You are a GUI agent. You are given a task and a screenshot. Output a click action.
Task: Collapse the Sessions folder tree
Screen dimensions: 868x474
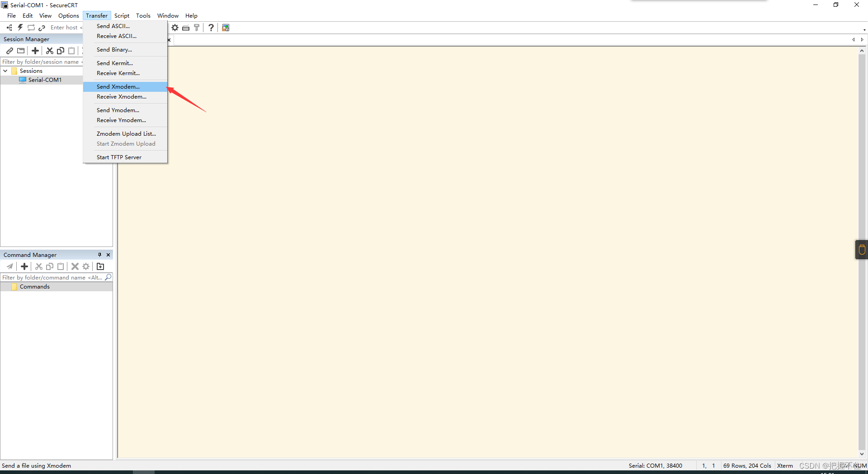coord(5,71)
